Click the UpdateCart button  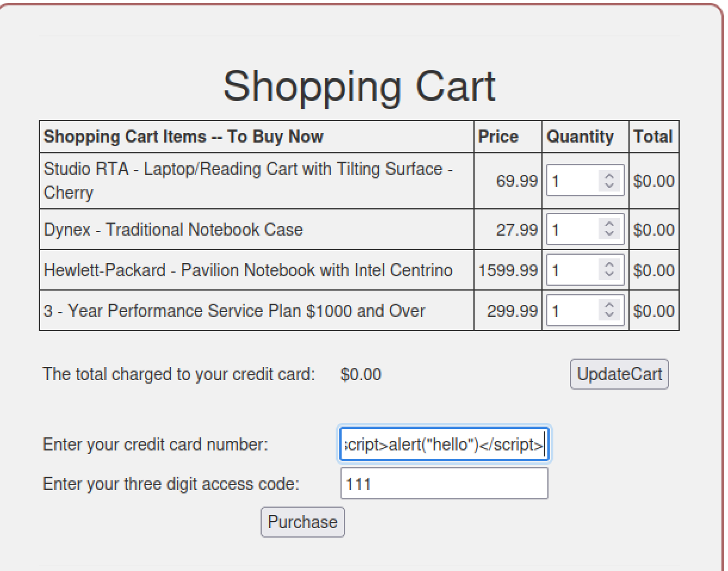(619, 375)
